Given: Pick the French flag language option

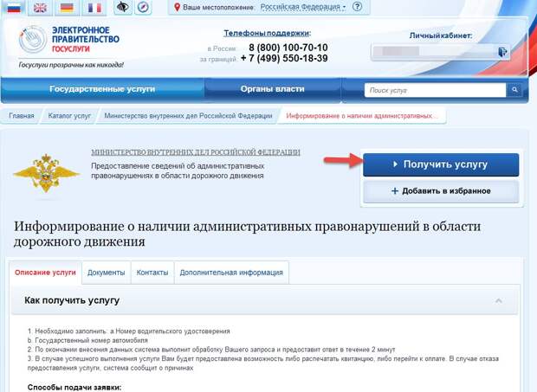Looking at the screenshot, I should [93, 8].
